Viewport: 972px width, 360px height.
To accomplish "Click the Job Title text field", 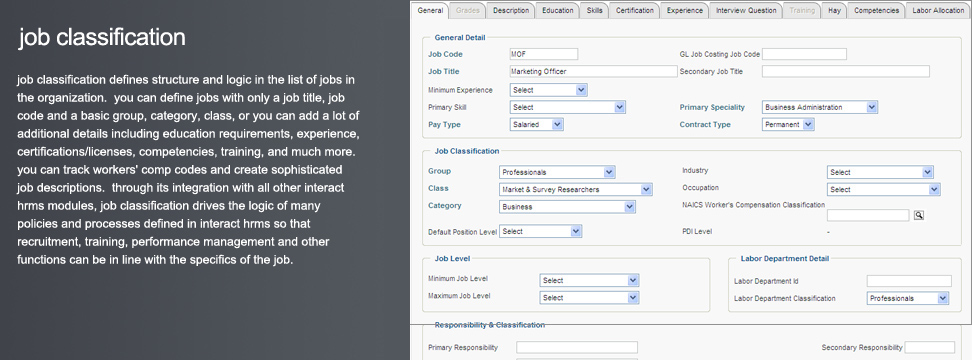I will (x=593, y=72).
